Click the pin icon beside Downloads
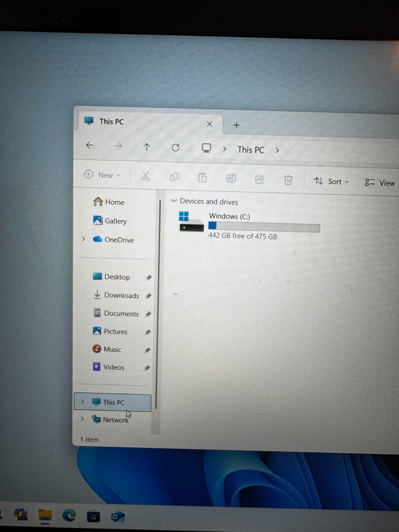This screenshot has height=532, width=399. point(148,296)
